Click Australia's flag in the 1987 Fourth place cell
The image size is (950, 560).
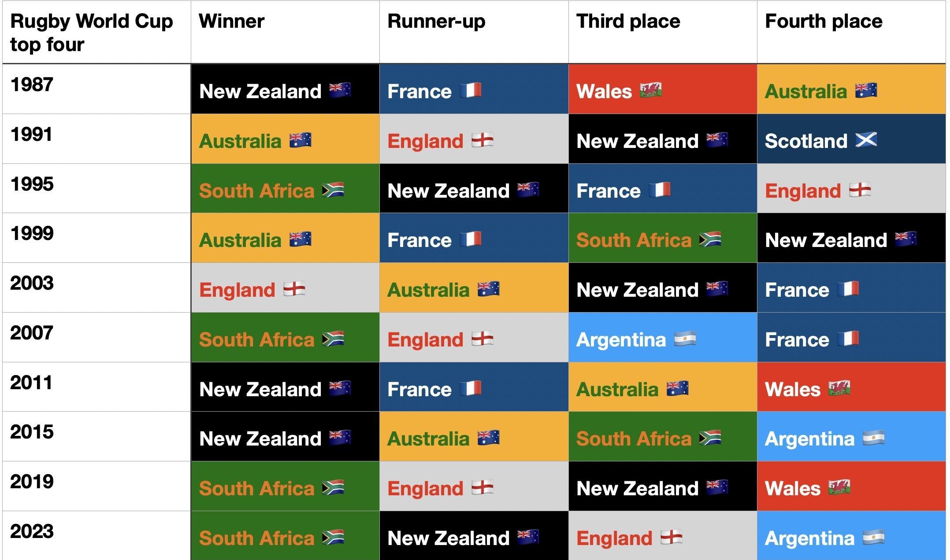(x=866, y=90)
